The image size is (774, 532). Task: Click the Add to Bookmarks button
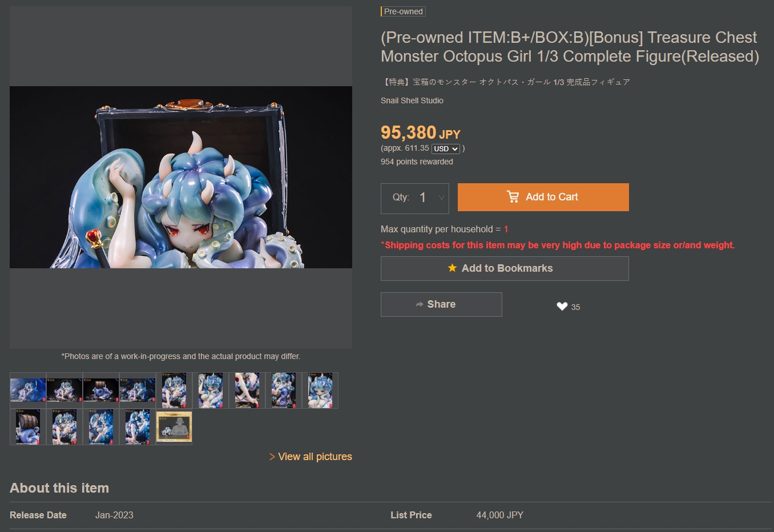click(x=505, y=268)
